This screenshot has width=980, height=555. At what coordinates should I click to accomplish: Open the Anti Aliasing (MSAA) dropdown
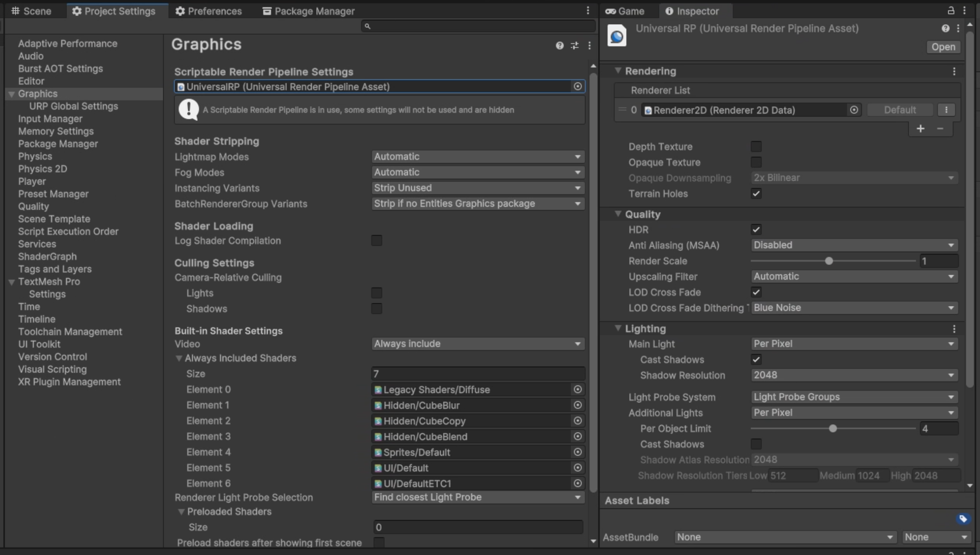[854, 245]
